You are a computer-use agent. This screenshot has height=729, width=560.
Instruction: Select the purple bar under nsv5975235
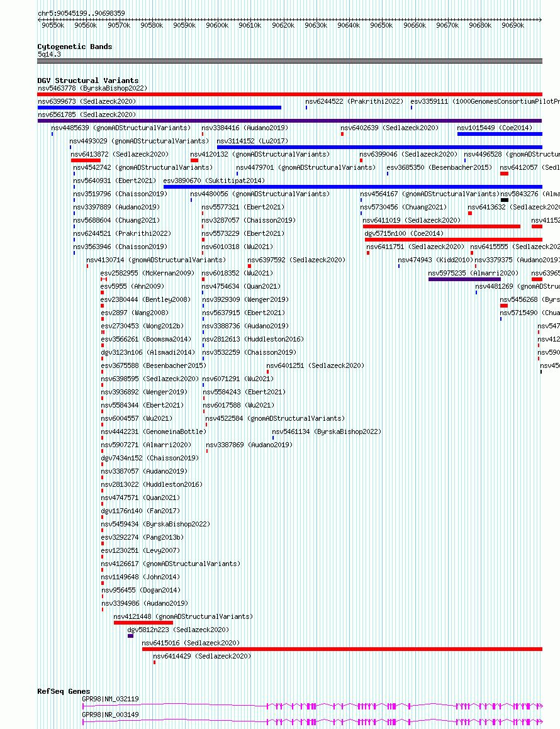point(464,279)
